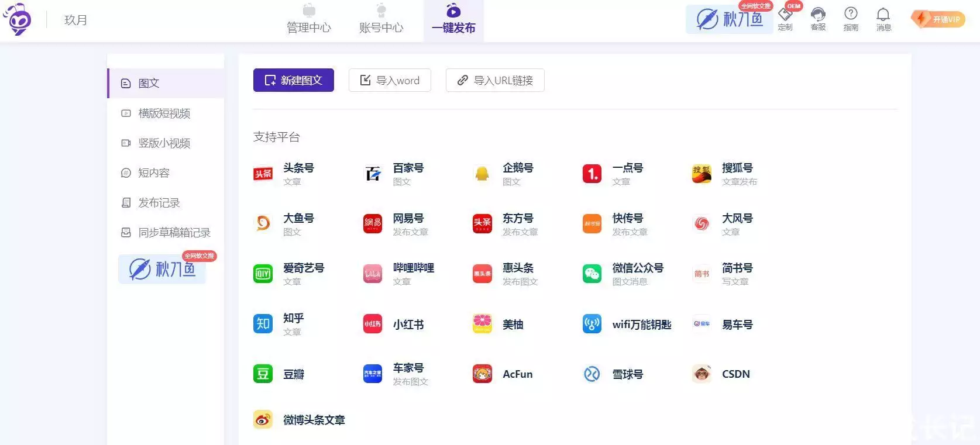Open the AcFun icon
Screen dimensions: 980x445
pyautogui.click(x=482, y=374)
